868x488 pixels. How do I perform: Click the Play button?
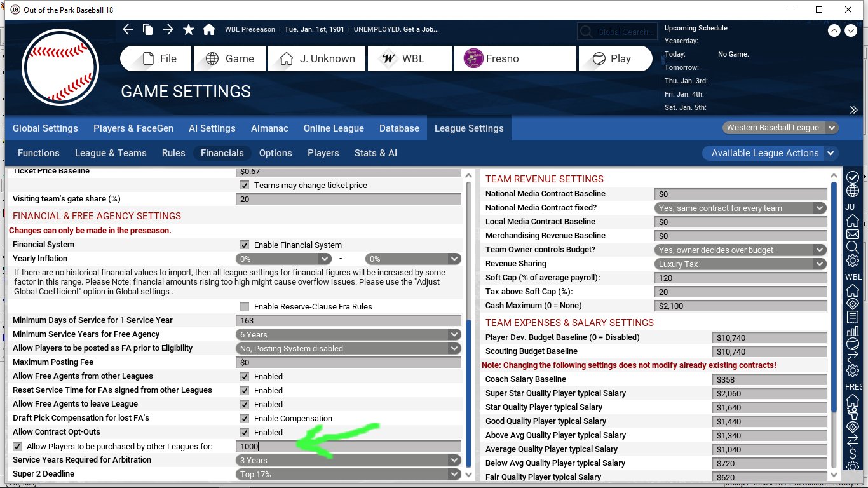[614, 58]
